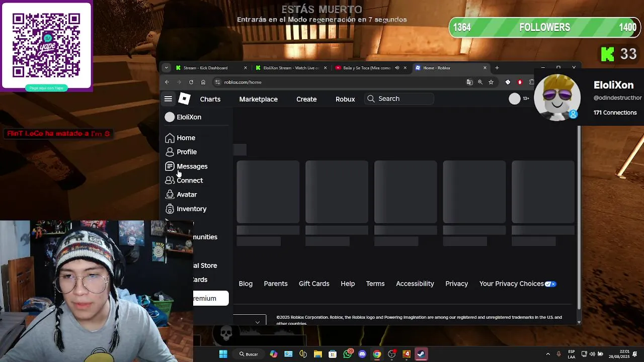Click the Messages sidebar icon

[x=170, y=166]
